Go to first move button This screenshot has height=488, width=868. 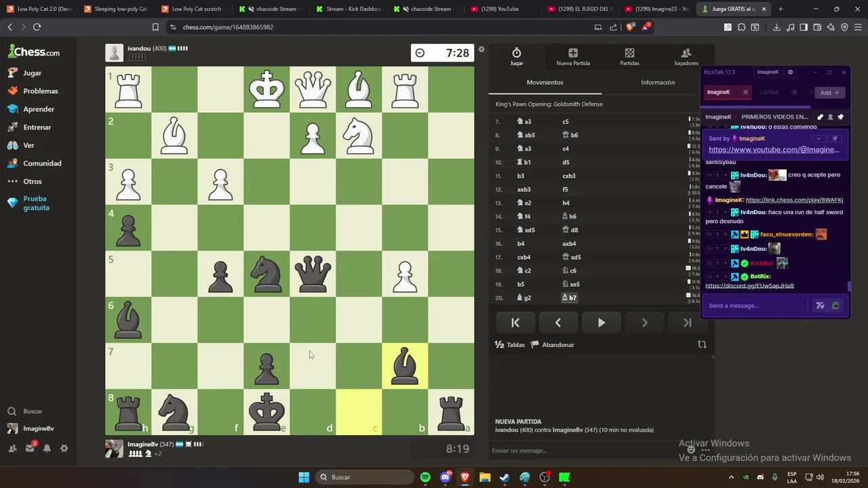point(515,323)
